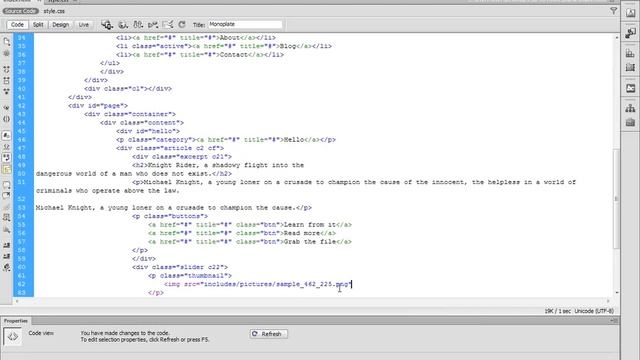Click the toolbar Refresh Design View icon
This screenshot has width=640, height=360.
point(182,25)
